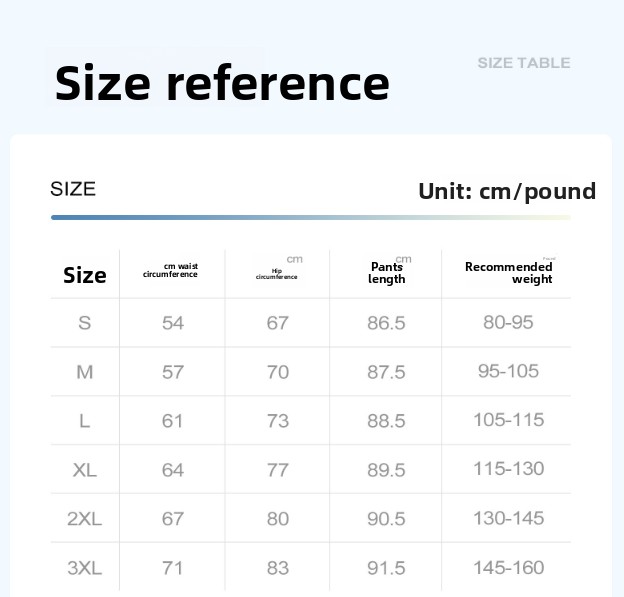Click the Hip circumference column header
Screen dimensions: 624x597
coord(277,274)
